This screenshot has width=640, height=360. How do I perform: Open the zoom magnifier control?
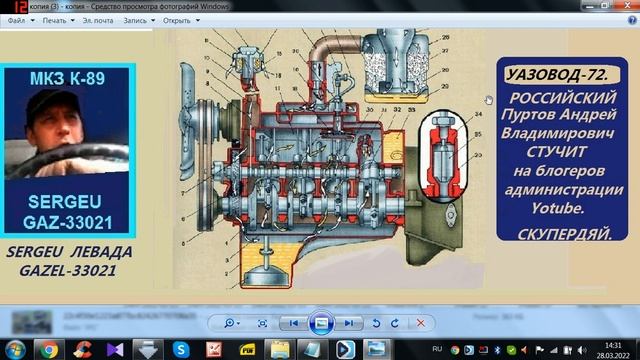(229, 323)
